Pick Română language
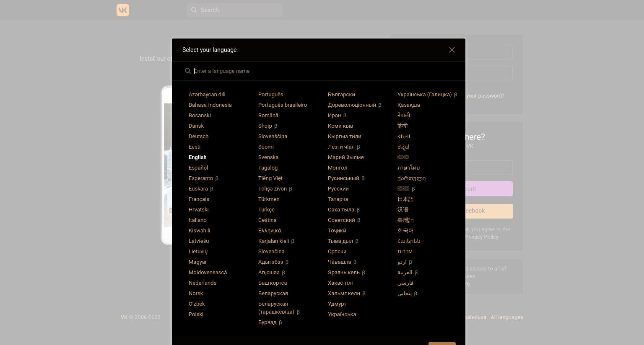Viewport: 644px width, 345px height. click(268, 116)
